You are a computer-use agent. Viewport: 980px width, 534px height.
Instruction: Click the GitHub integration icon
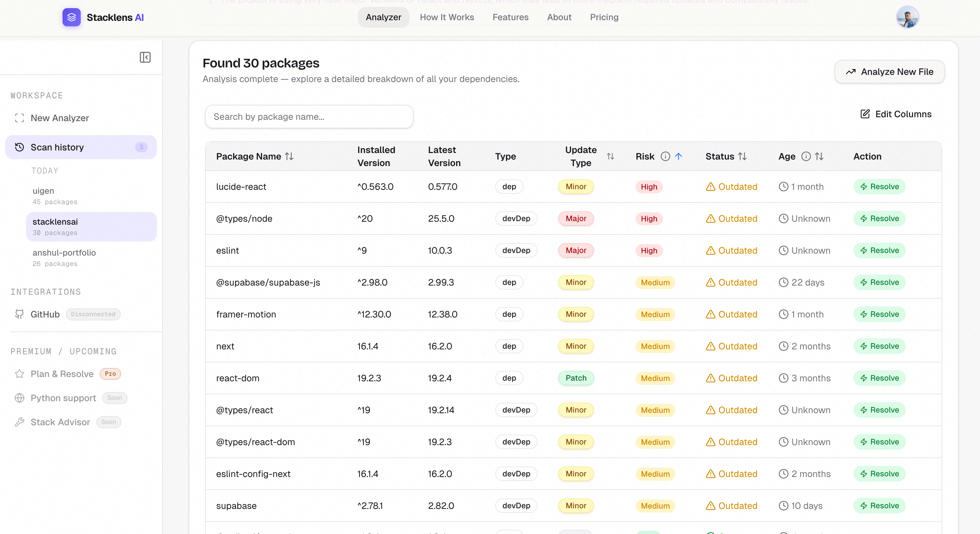pyautogui.click(x=20, y=314)
